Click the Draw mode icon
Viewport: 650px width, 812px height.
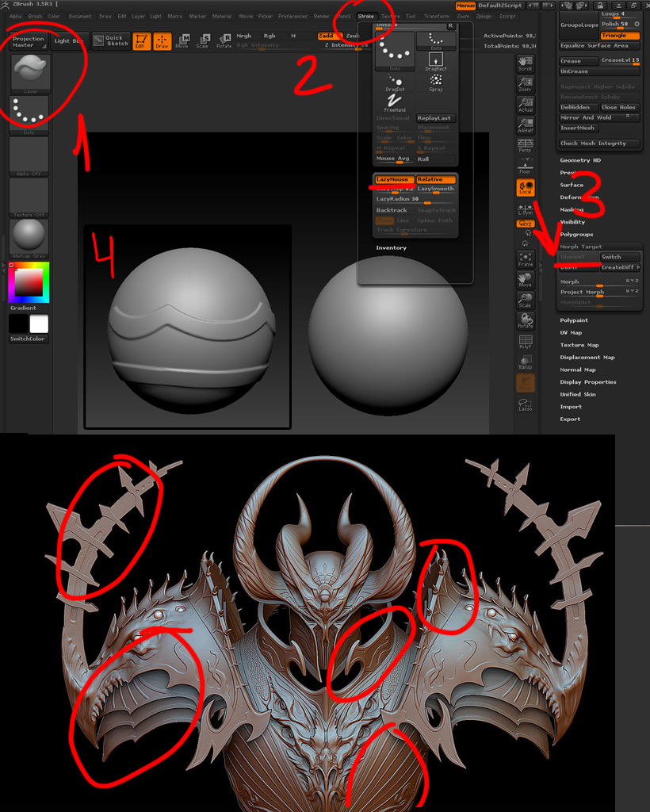[x=162, y=41]
